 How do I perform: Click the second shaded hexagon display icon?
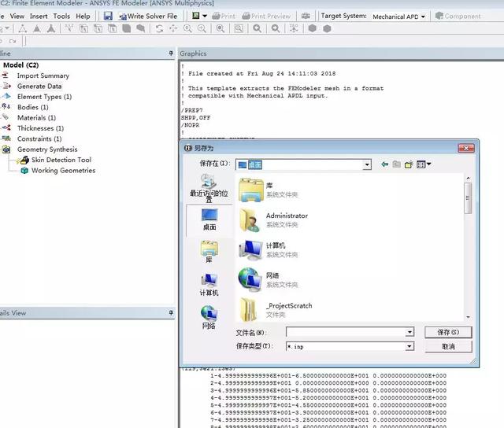(x=327, y=28)
